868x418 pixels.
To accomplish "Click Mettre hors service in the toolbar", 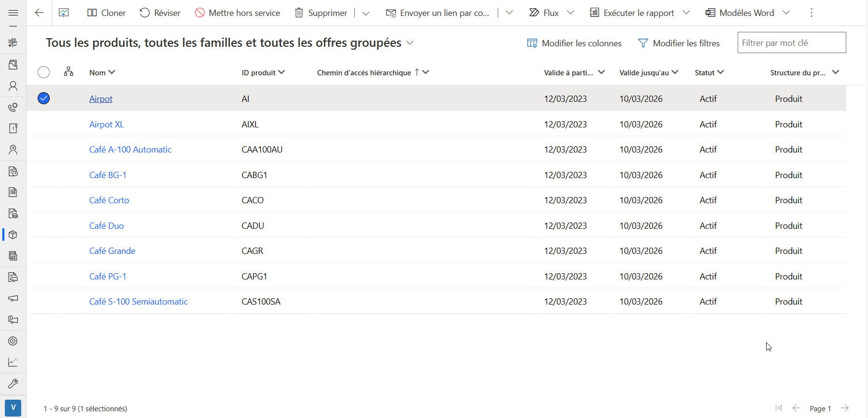I will 238,13.
